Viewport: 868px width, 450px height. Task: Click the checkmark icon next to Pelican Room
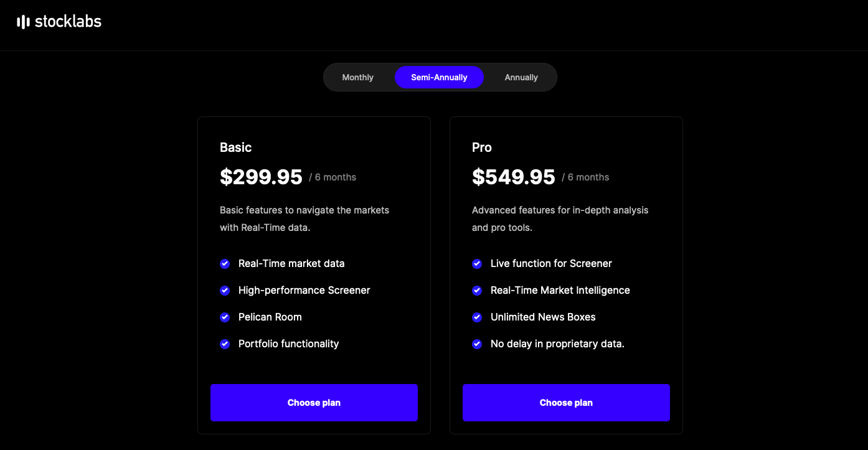coord(225,317)
